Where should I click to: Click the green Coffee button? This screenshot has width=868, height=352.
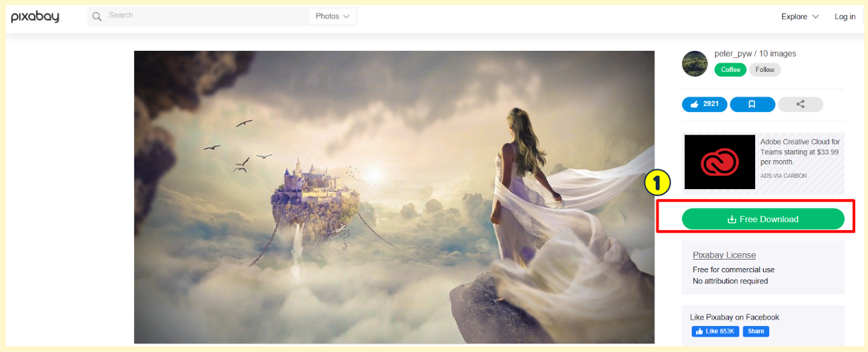click(731, 70)
